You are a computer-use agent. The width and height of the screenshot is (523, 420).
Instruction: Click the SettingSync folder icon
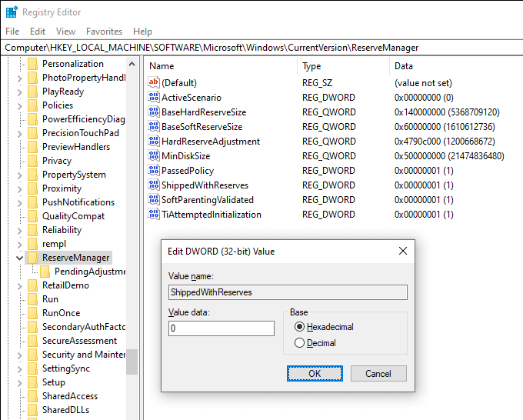point(32,368)
